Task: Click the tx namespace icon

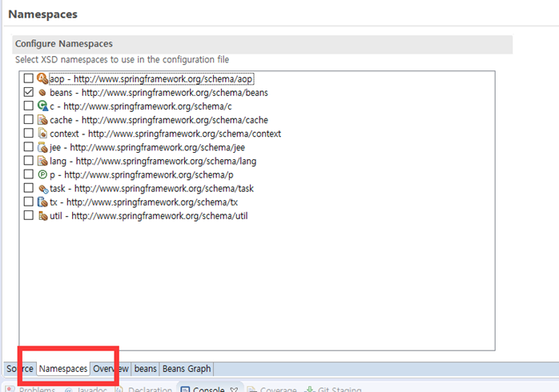Action: pos(42,202)
